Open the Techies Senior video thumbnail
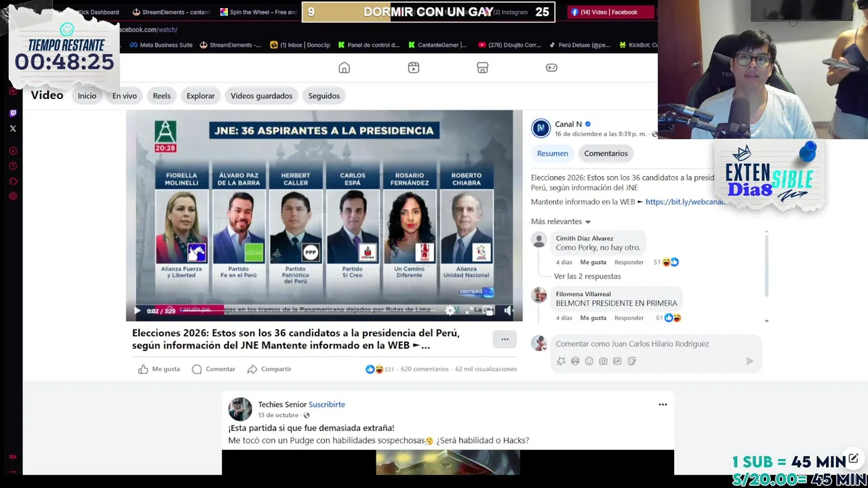Screen dimensions: 868x488 pyautogui.click(x=448, y=462)
